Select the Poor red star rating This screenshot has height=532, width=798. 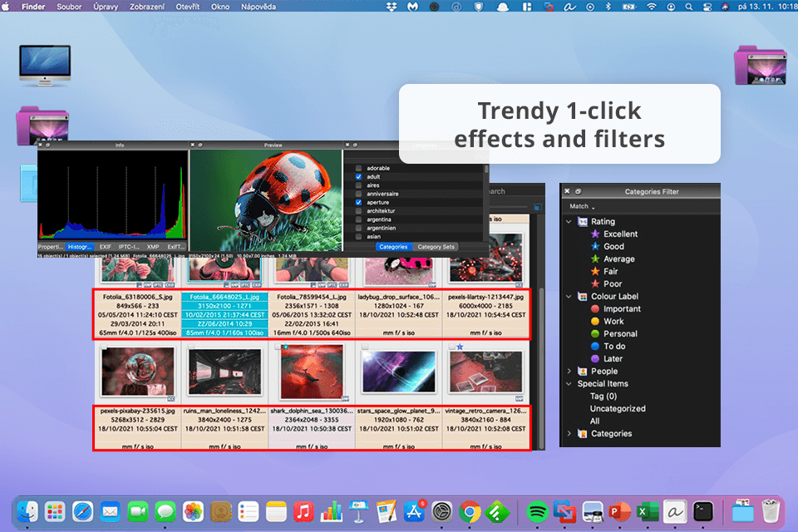click(594, 284)
